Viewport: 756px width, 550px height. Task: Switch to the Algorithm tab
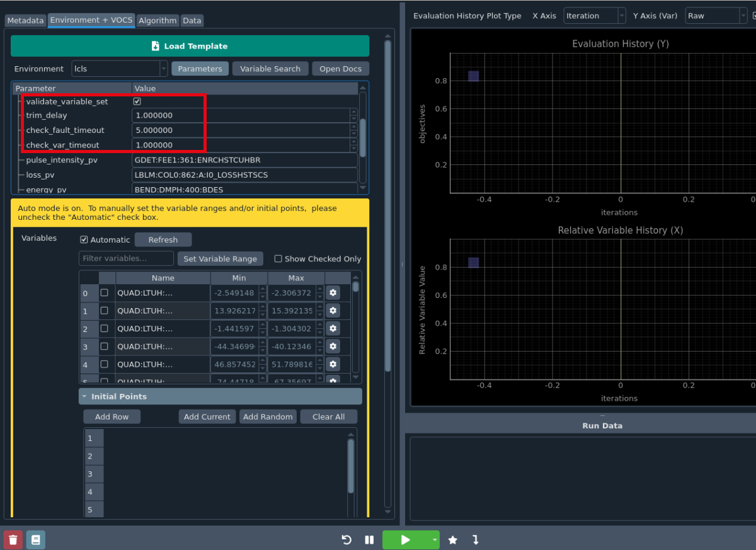coord(157,21)
